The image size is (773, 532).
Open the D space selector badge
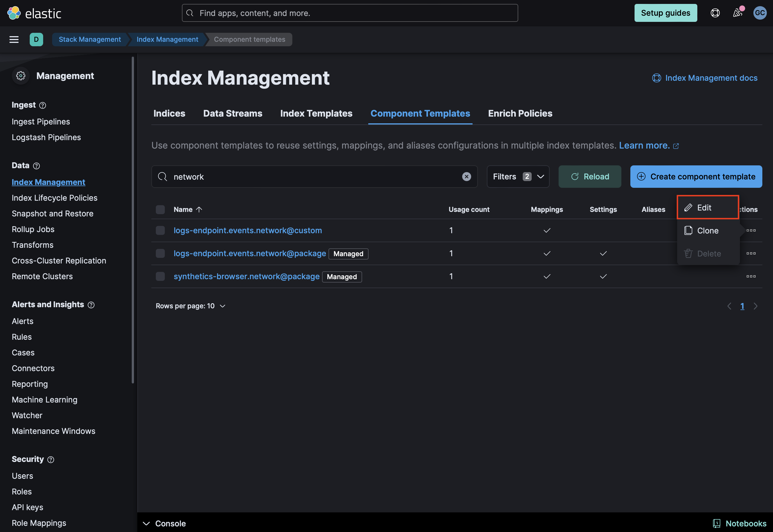[x=36, y=39]
